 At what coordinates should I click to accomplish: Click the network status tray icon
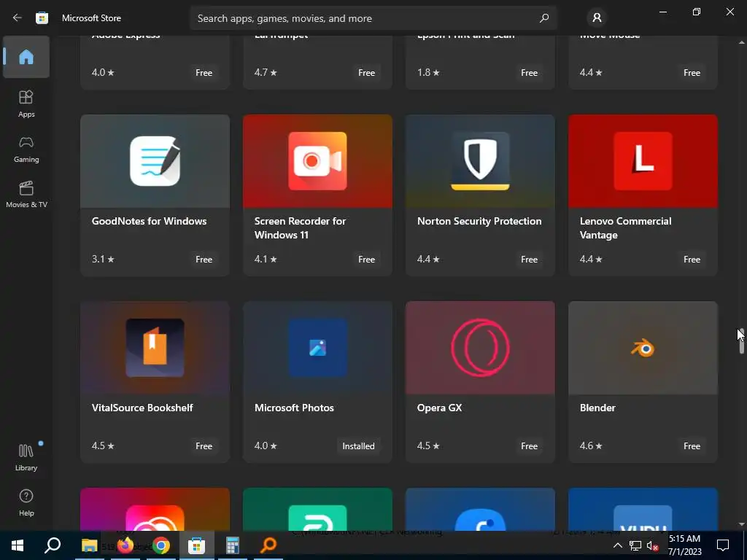(635, 545)
